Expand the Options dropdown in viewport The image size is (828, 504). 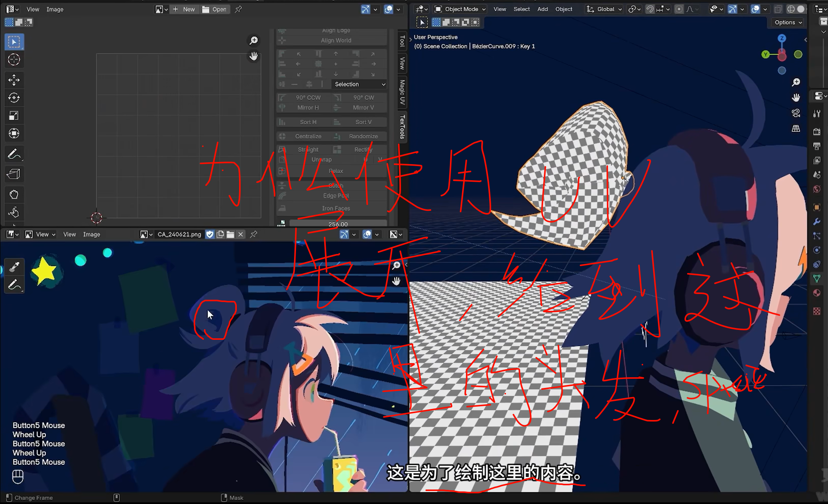(x=788, y=23)
